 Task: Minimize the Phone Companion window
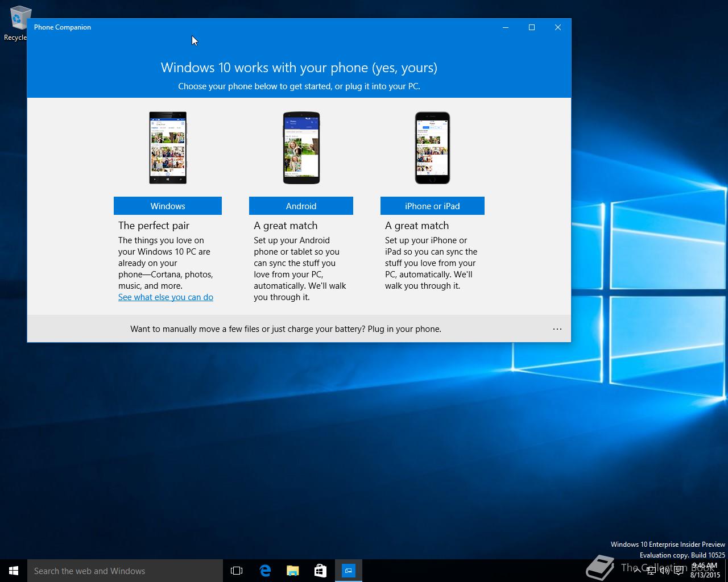[506, 27]
